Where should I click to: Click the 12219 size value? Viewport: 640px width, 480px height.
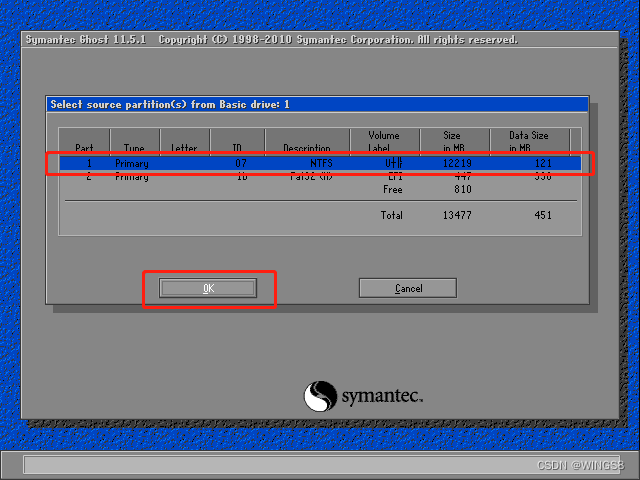pos(457,163)
